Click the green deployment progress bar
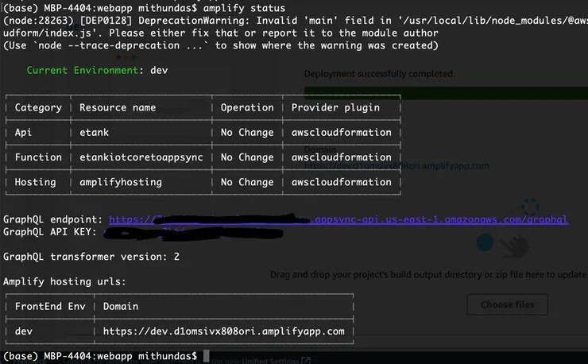This screenshot has height=364, width=588. coord(446,93)
